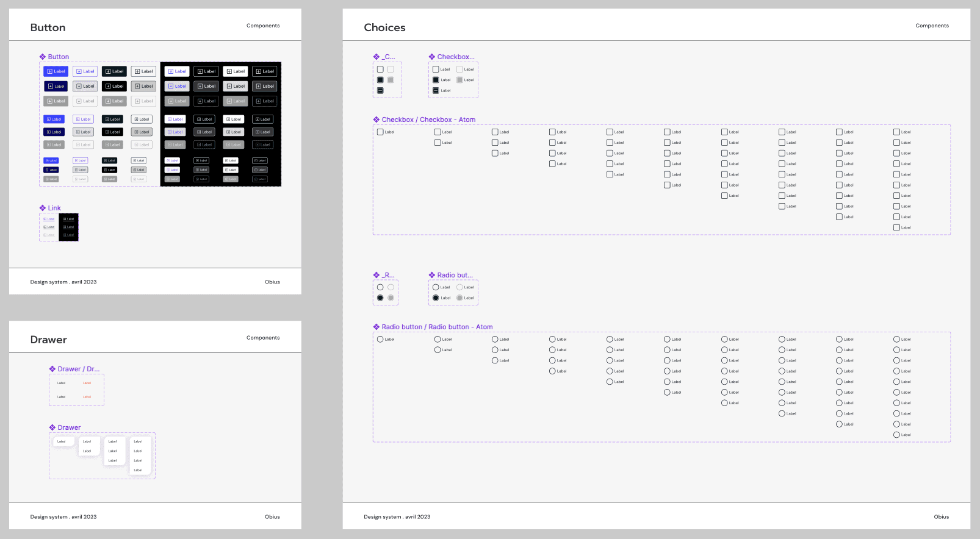Click the component icon beside Checkbox / Checkbox - Atom
The image size is (980, 539).
(377, 120)
